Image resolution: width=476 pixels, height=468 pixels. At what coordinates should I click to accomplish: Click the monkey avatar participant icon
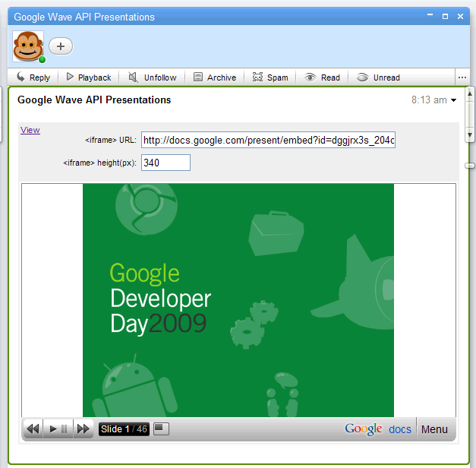coord(28,46)
